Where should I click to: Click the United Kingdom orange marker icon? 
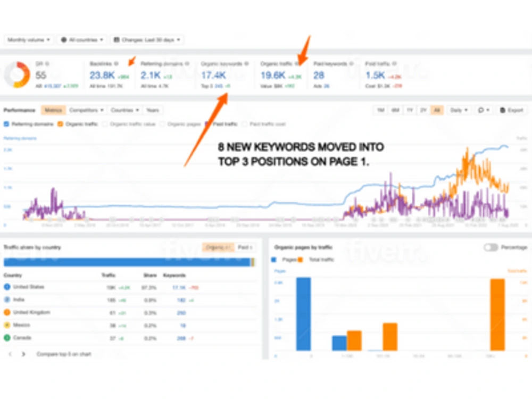(7, 312)
